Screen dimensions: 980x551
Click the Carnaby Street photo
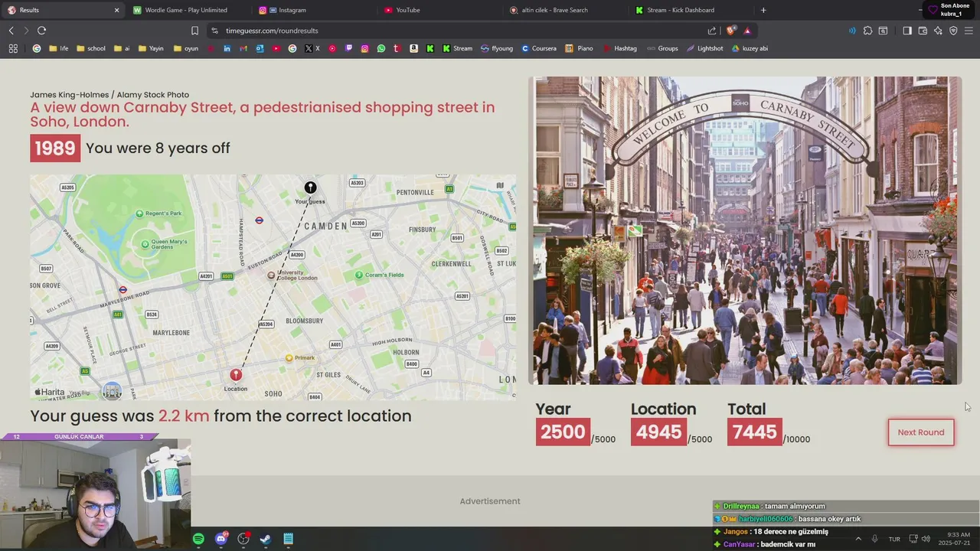pyautogui.click(x=745, y=230)
